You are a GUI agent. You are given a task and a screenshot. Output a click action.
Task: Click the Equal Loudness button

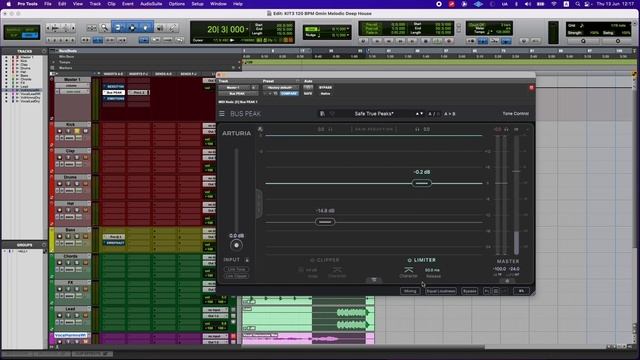[441, 291]
